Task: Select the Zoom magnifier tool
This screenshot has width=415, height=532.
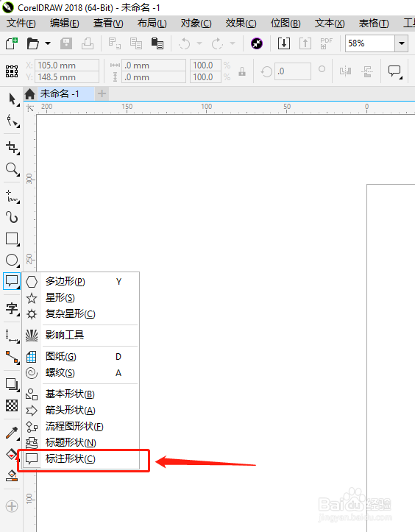Action: pos(13,169)
